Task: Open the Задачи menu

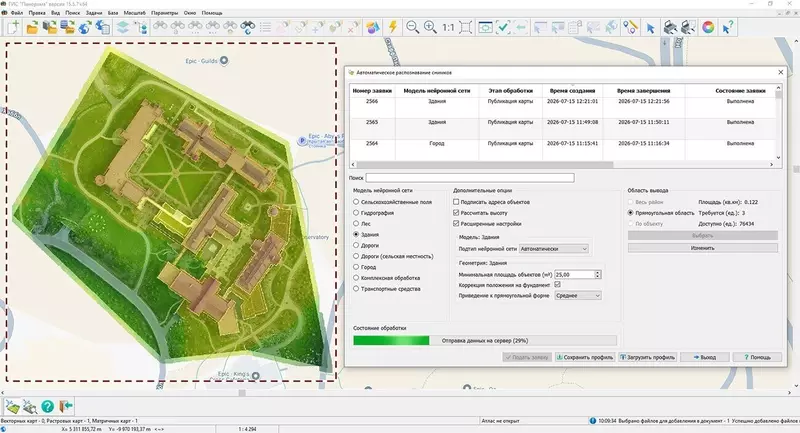Action: (x=94, y=13)
